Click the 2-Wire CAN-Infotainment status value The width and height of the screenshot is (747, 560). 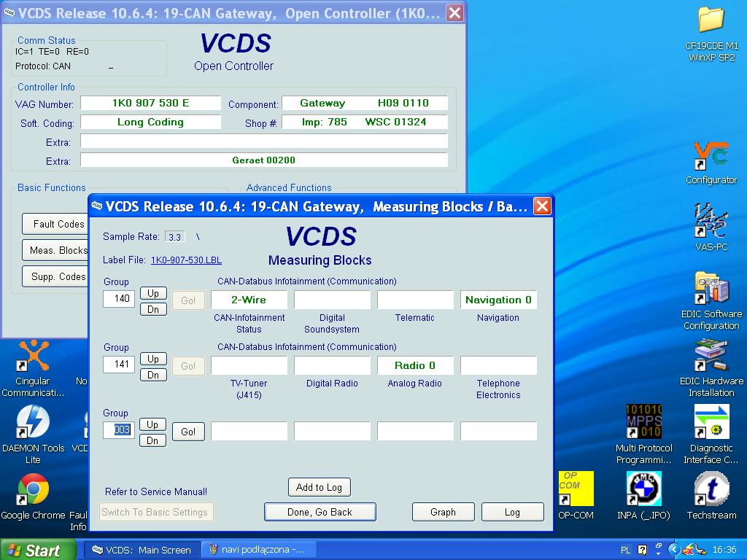(249, 300)
